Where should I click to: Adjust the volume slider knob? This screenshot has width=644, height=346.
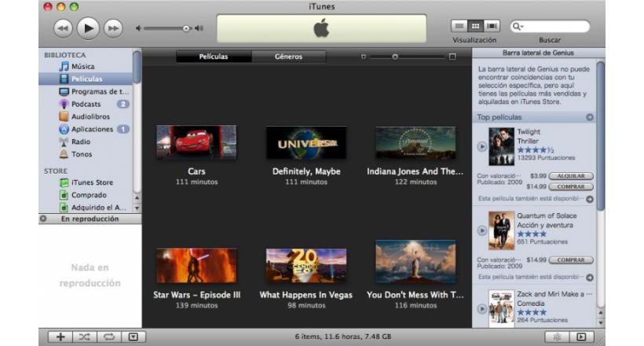click(186, 28)
